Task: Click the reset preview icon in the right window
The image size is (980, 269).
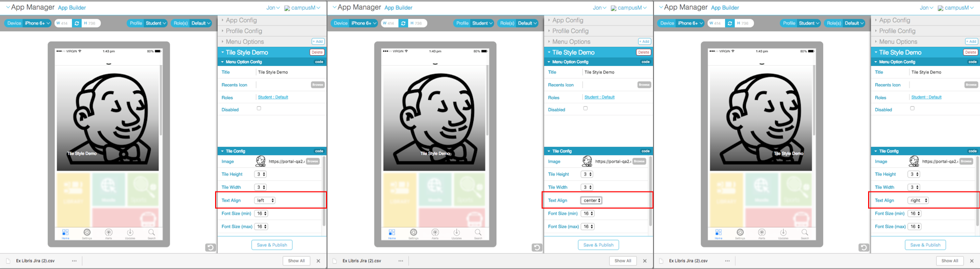Action: point(864,248)
